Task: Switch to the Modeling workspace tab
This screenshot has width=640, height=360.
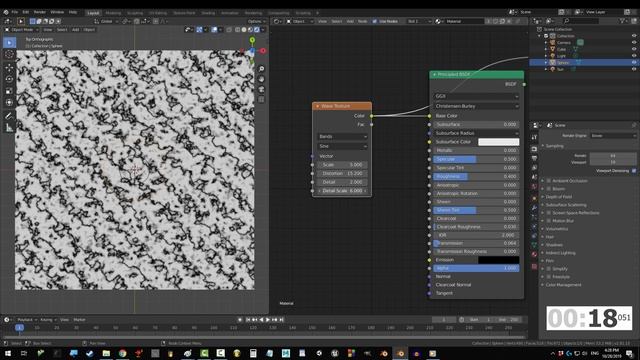Action: click(x=113, y=13)
